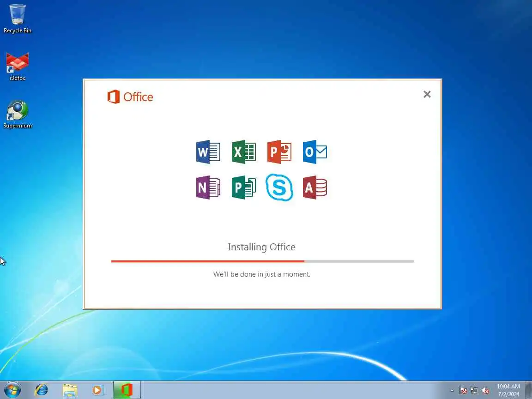The width and height of the screenshot is (532, 399).
Task: Open Windows Explorer from the taskbar
Action: 70,390
